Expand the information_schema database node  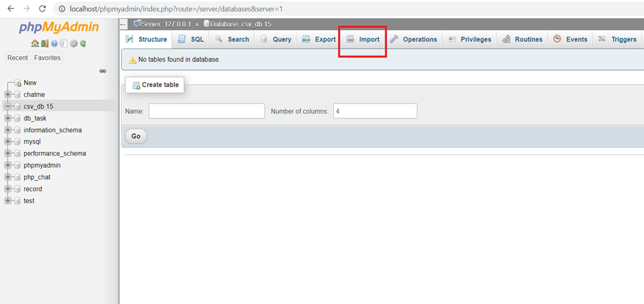pos(8,130)
